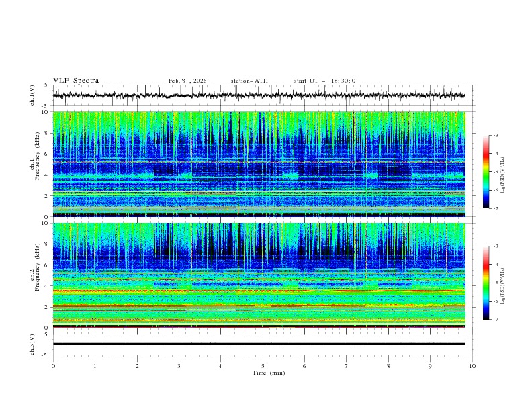The image size is (532, 411).
Task: Click time axis tick label "0"
Action: click(x=53, y=366)
